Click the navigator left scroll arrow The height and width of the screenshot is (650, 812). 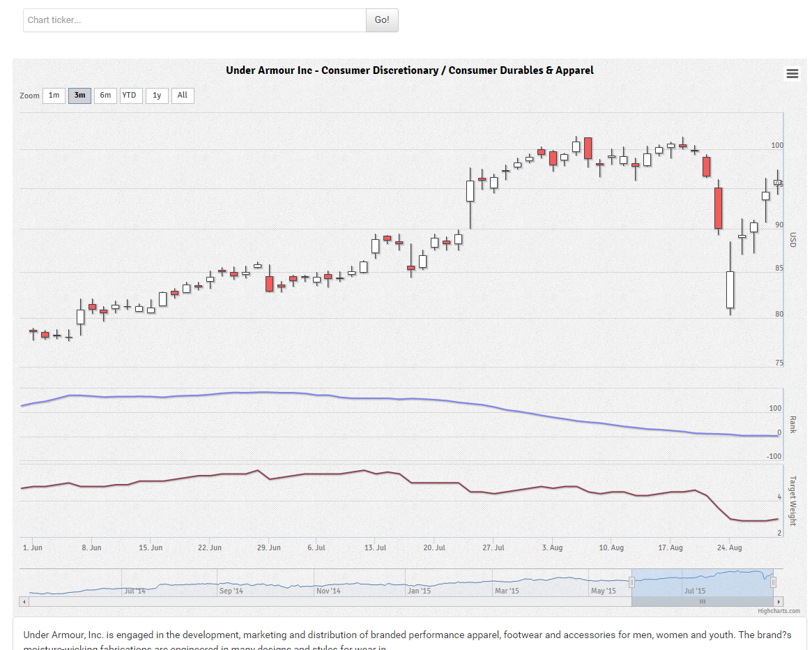tap(24, 602)
